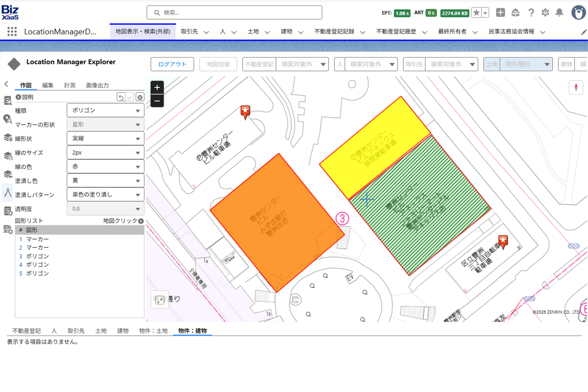This screenshot has width=588, height=392.
Task: Open the notifications bell
Action: 559,13
